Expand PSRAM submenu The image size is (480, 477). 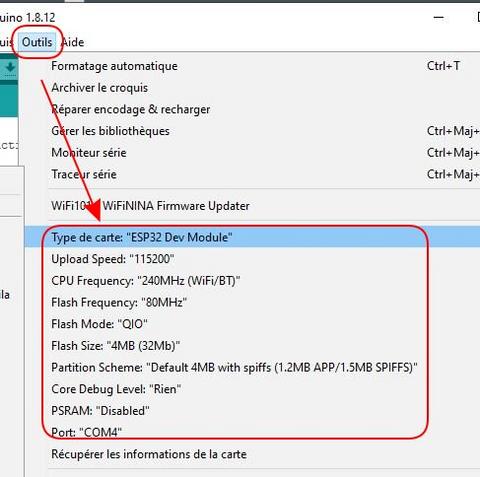coord(252,411)
